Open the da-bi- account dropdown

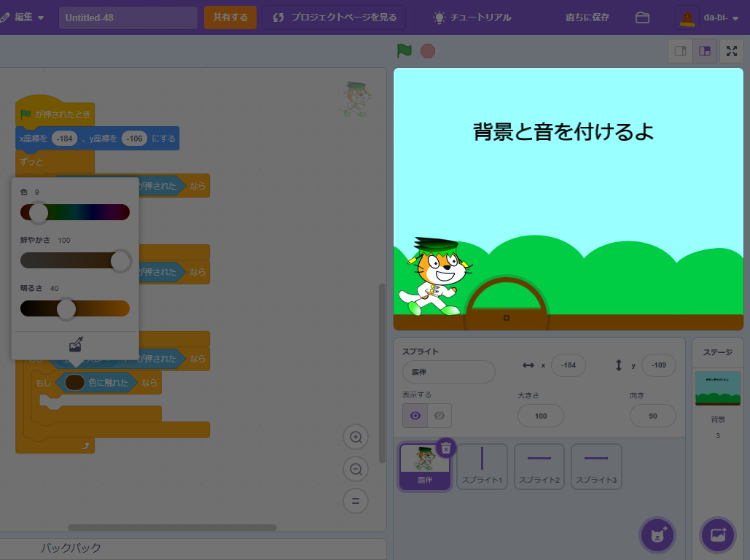point(709,17)
